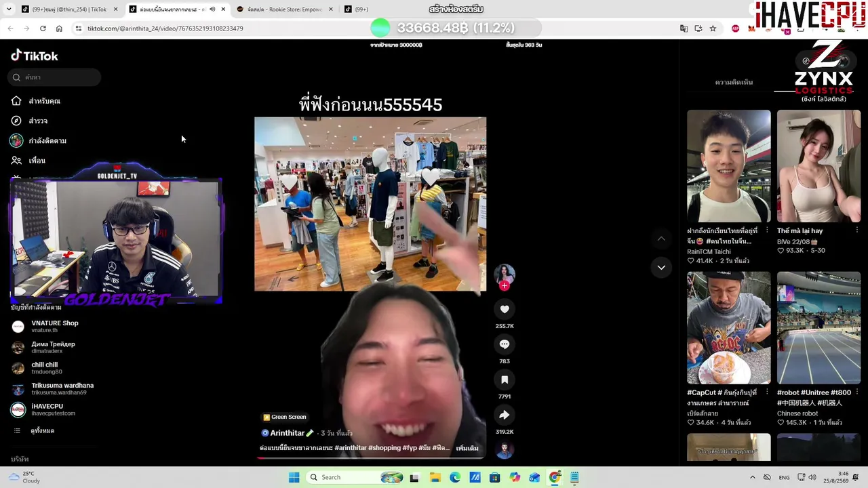Click the address bar with the tiktok.com URL
868x488 pixels.
(224, 28)
